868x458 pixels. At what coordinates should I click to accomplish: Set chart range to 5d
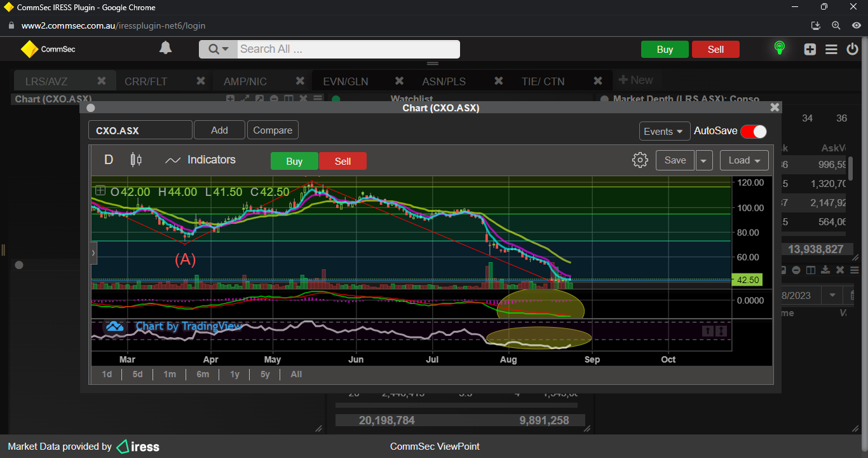coord(137,374)
